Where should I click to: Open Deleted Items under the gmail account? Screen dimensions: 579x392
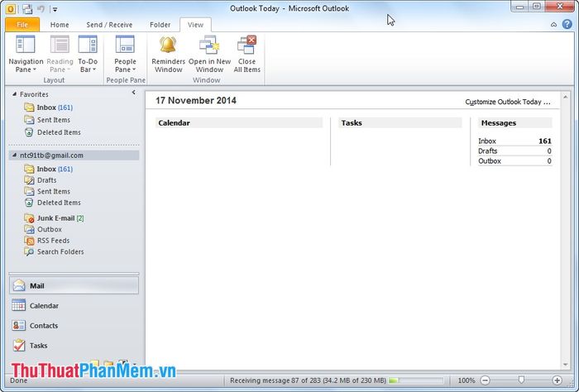pyautogui.click(x=52, y=203)
